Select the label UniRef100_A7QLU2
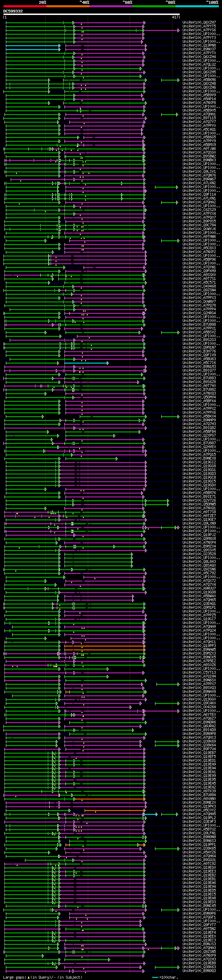This screenshot has height=980, width=222. (x=199, y=65)
